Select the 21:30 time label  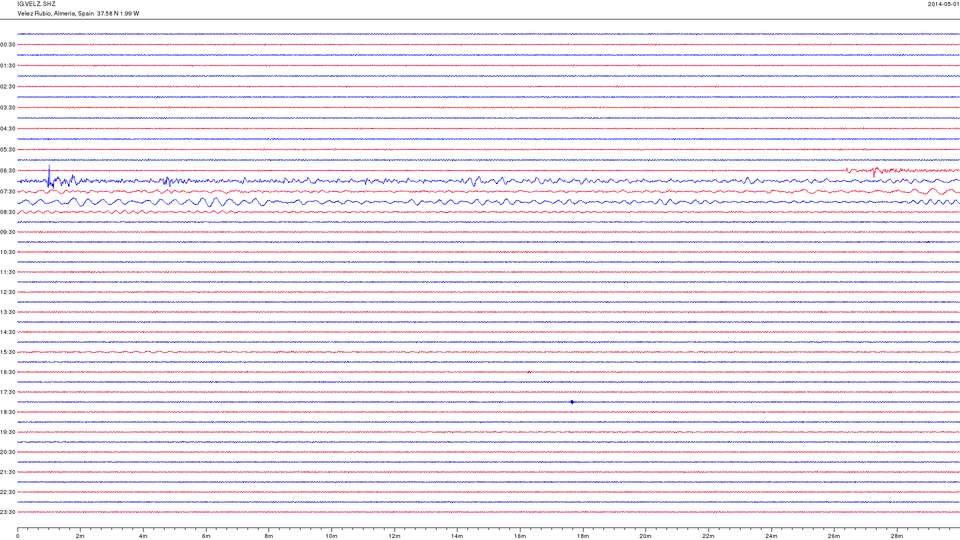[8, 473]
